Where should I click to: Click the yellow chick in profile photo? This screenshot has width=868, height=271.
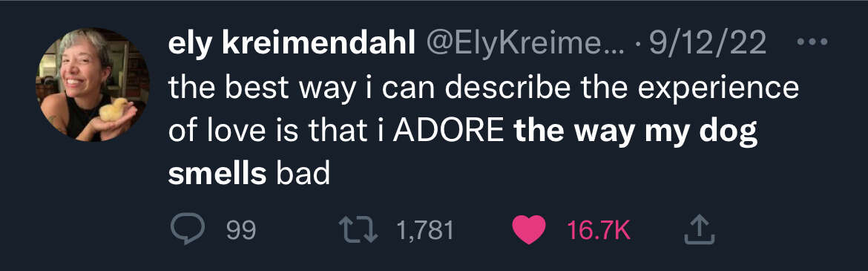tap(114, 109)
